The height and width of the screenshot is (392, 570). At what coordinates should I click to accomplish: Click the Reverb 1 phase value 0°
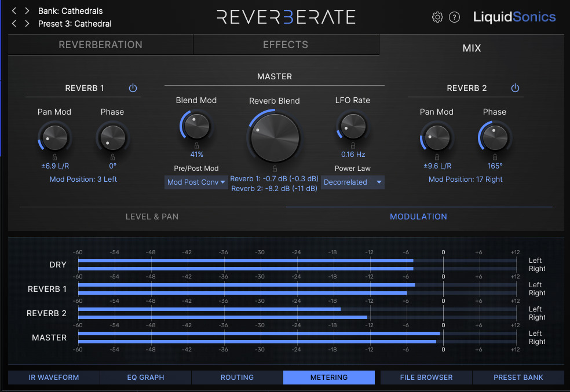pyautogui.click(x=113, y=166)
